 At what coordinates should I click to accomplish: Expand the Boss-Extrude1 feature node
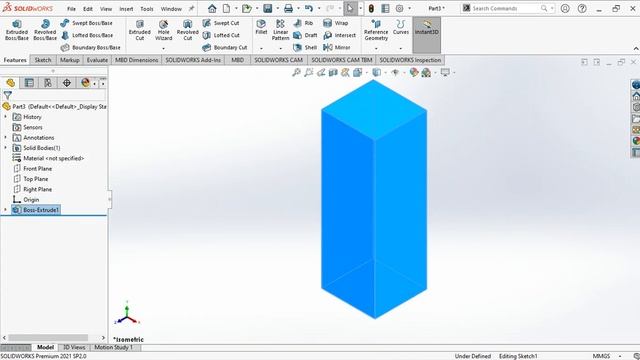(5, 210)
